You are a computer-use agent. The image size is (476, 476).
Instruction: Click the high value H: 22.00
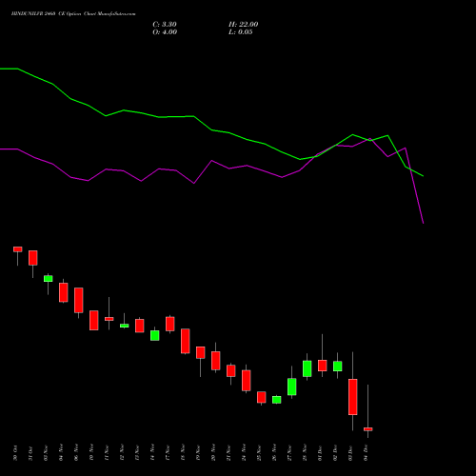click(x=243, y=25)
